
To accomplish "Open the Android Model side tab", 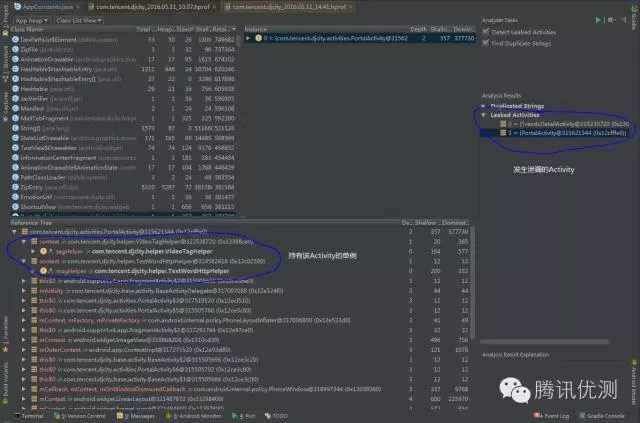I will pos(634,381).
